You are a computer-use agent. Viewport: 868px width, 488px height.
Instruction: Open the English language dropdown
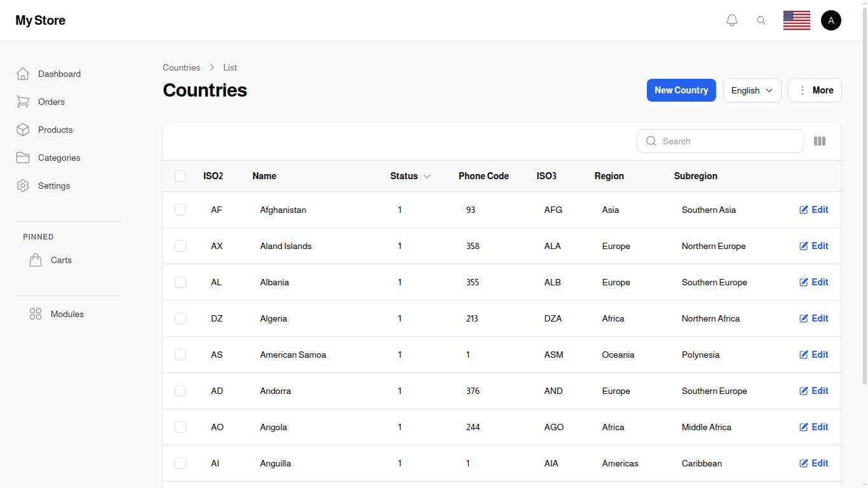(x=752, y=90)
